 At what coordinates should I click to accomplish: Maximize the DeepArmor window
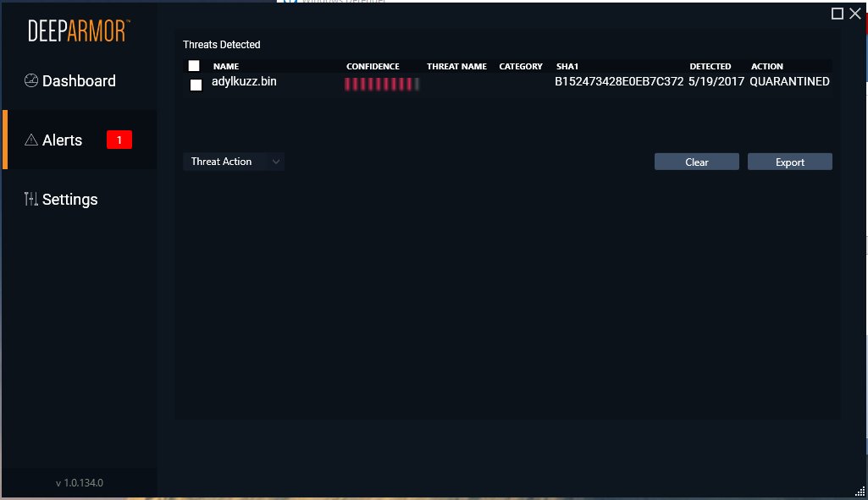point(837,14)
